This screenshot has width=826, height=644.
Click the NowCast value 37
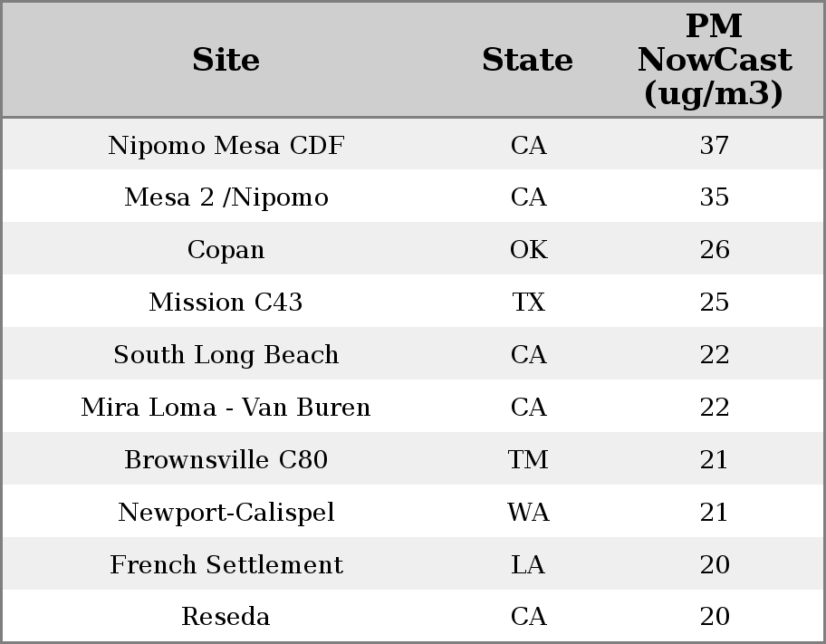tap(714, 146)
